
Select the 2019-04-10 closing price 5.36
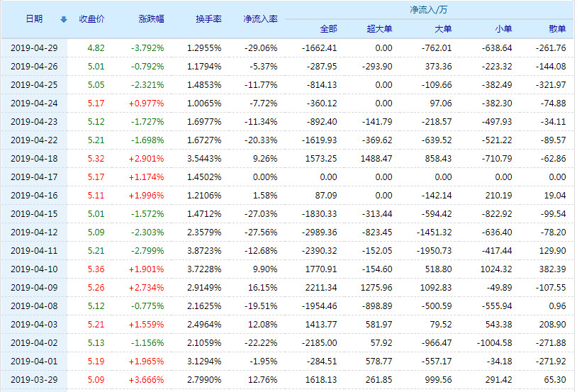[96, 269]
